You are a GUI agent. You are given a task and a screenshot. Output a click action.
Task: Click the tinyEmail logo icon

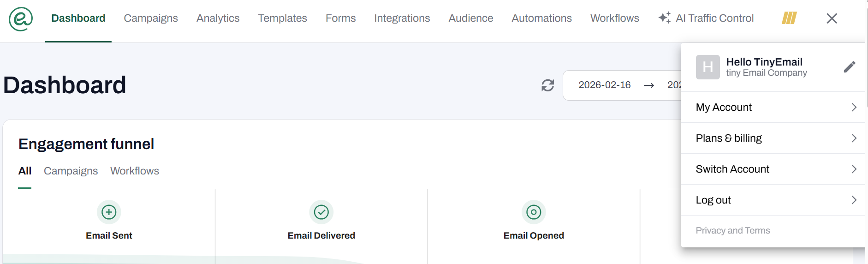pyautogui.click(x=21, y=19)
